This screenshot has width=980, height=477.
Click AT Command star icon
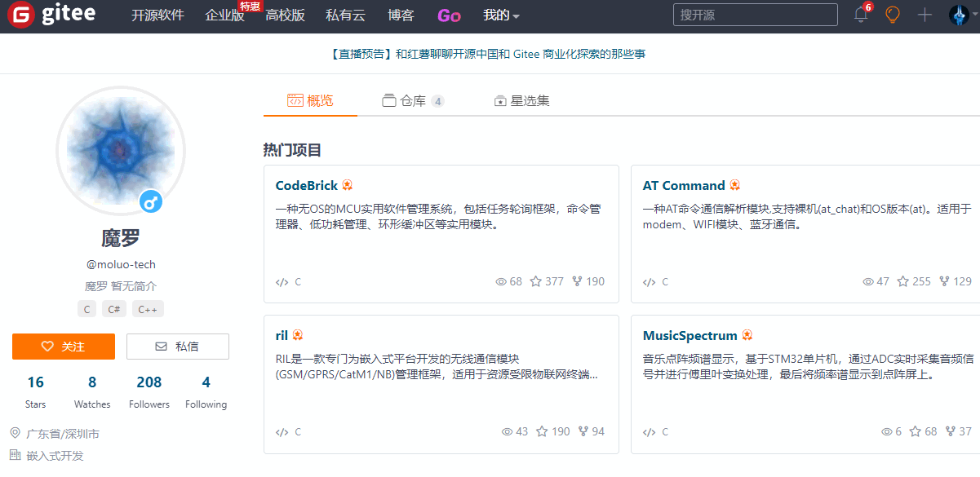click(903, 281)
